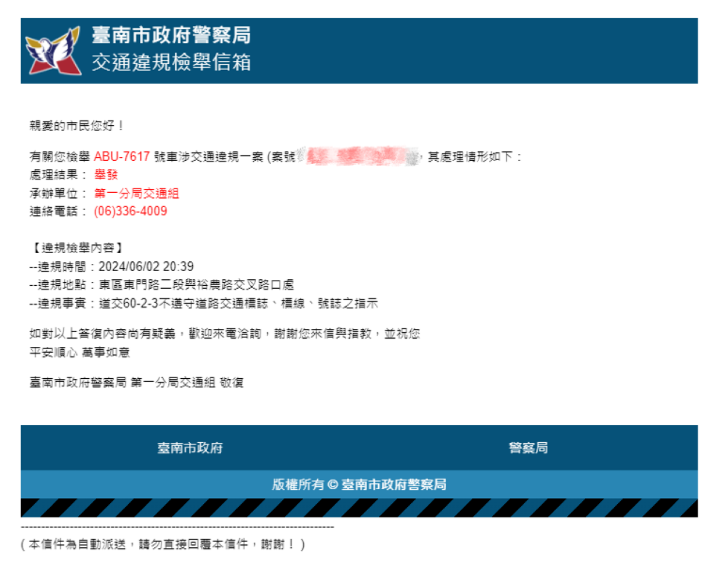Click the label 處理結果

tap(57, 175)
